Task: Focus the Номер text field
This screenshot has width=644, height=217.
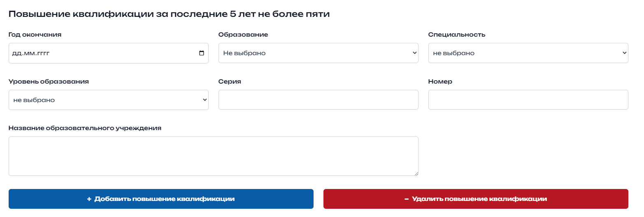Action: [528, 100]
